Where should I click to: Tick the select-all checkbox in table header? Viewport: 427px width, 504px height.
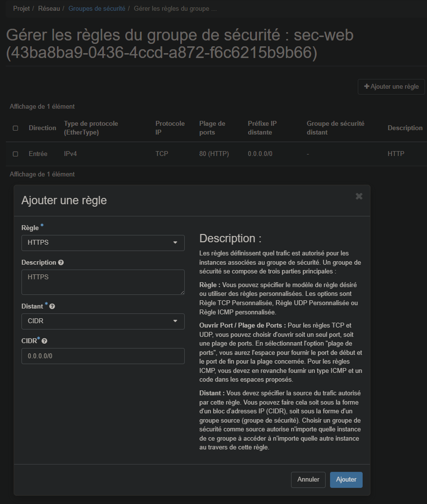15,128
